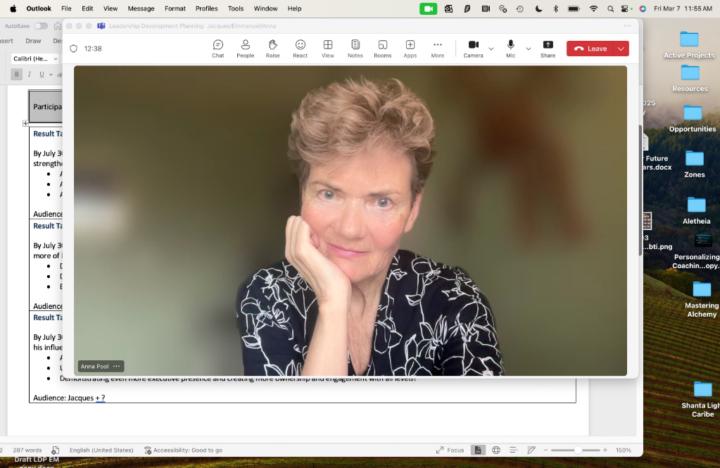Click the table move handle in Word
Image resolution: width=720 pixels, height=468 pixels.
25,123
